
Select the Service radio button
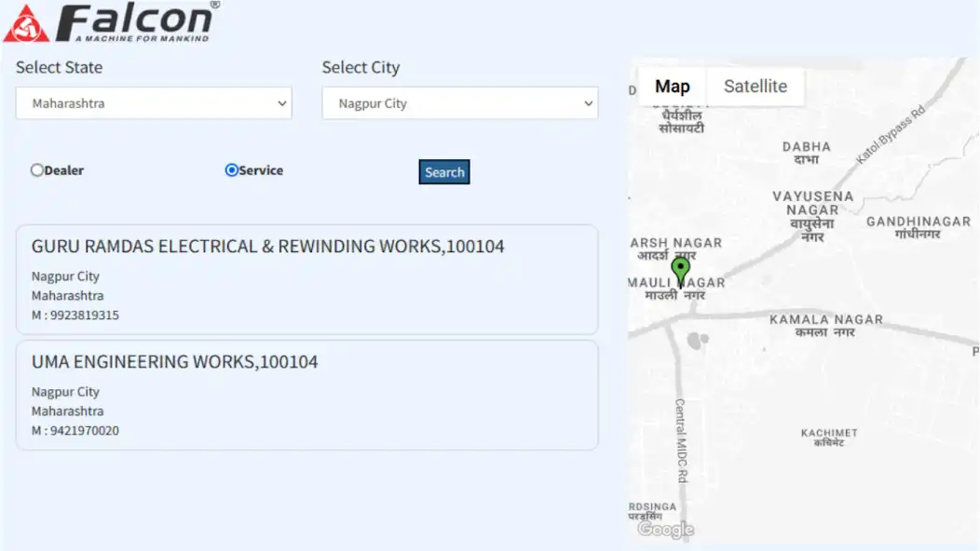click(x=232, y=170)
